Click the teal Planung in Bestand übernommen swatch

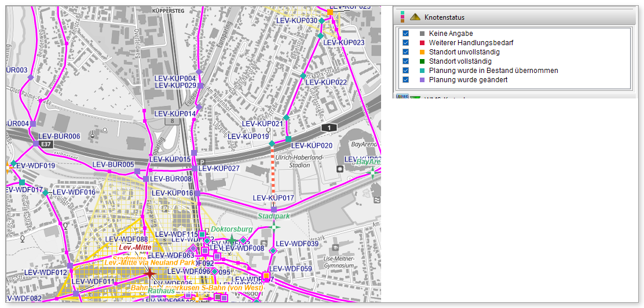pos(422,71)
